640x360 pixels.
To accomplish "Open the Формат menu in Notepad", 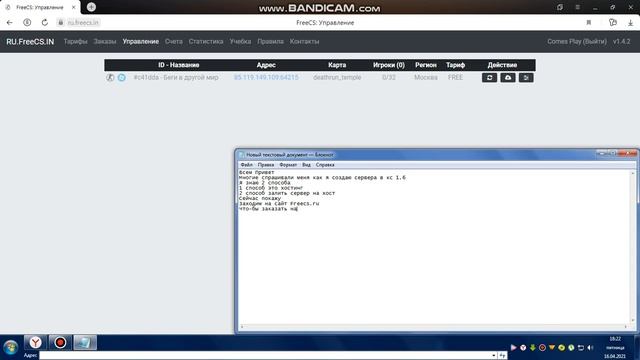I will [288, 165].
